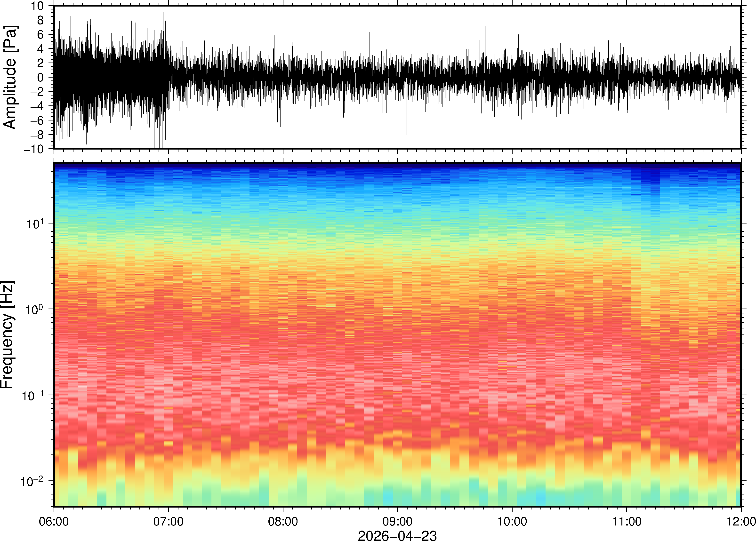The width and height of the screenshot is (756, 541).
Task: Click the 06:00 time axis label
Action: (54, 521)
